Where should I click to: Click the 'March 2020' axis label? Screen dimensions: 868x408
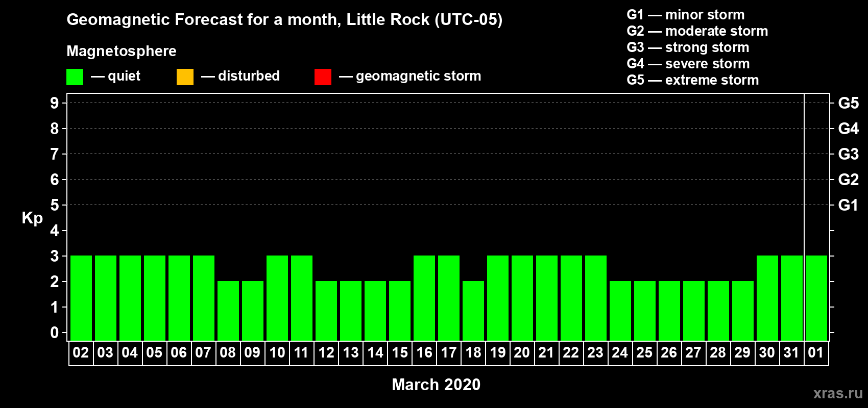click(436, 385)
